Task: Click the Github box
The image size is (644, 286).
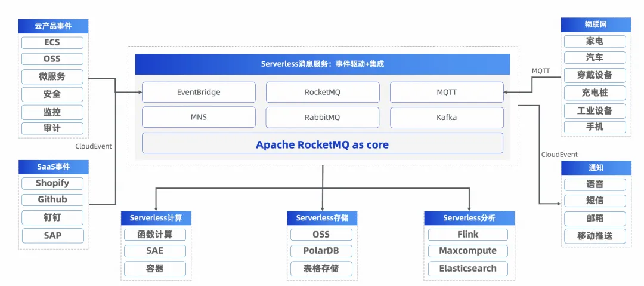Action: tap(52, 199)
